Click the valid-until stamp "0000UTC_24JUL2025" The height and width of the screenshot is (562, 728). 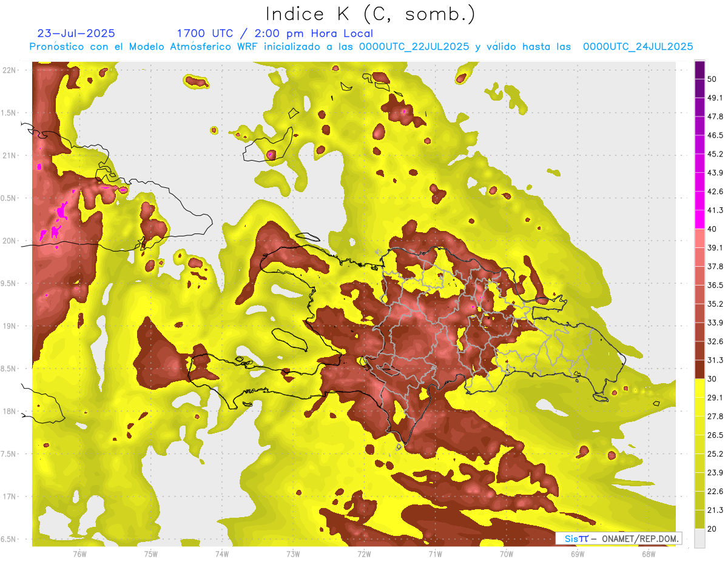click(638, 47)
